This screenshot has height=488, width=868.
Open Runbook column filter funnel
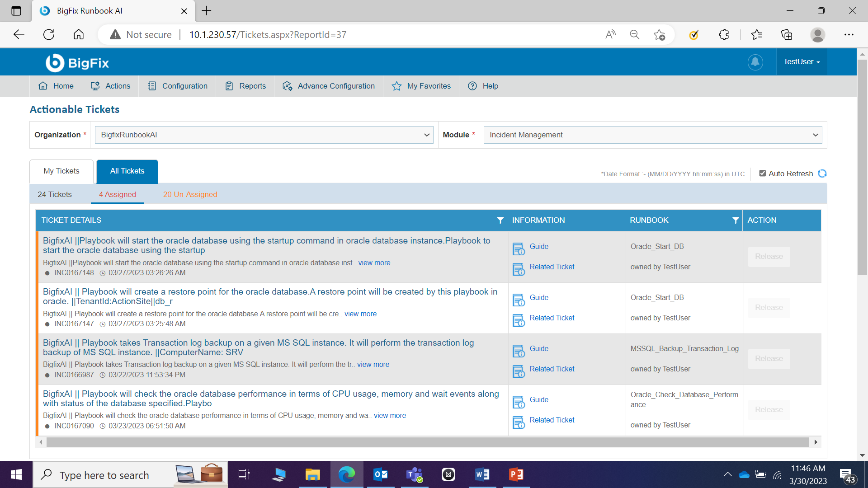(736, 220)
